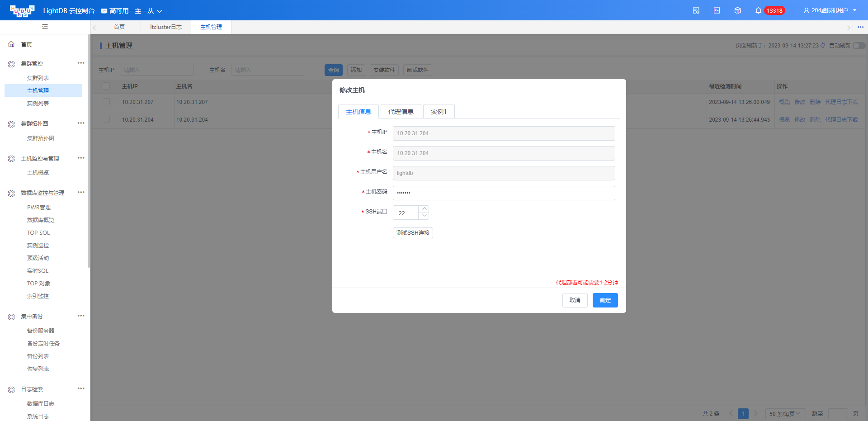Viewport: 868px width, 421px height.
Task: Click the 跳至 page jump input
Action: click(838, 414)
